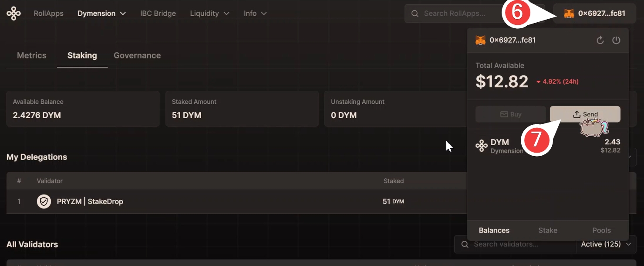Click the magnifier icon in RollApps search
Screen dimensions: 644x266
click(x=415, y=14)
